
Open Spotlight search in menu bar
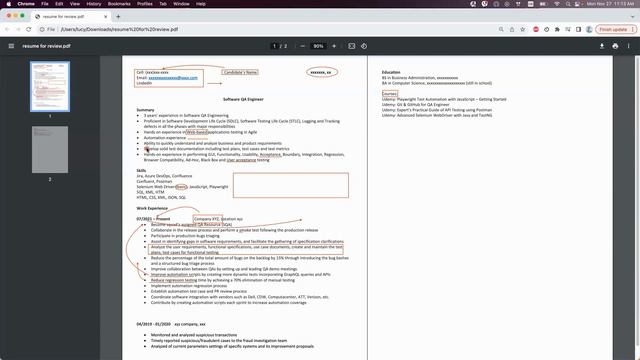pos(568,4)
